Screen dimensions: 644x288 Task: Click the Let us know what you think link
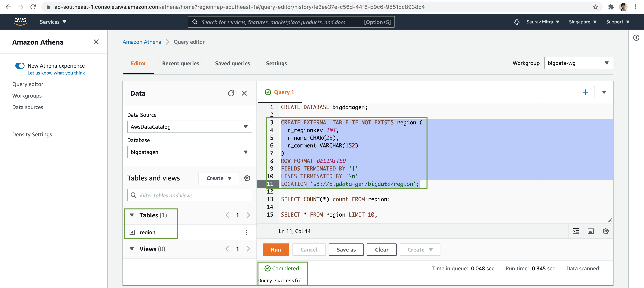[x=56, y=73]
